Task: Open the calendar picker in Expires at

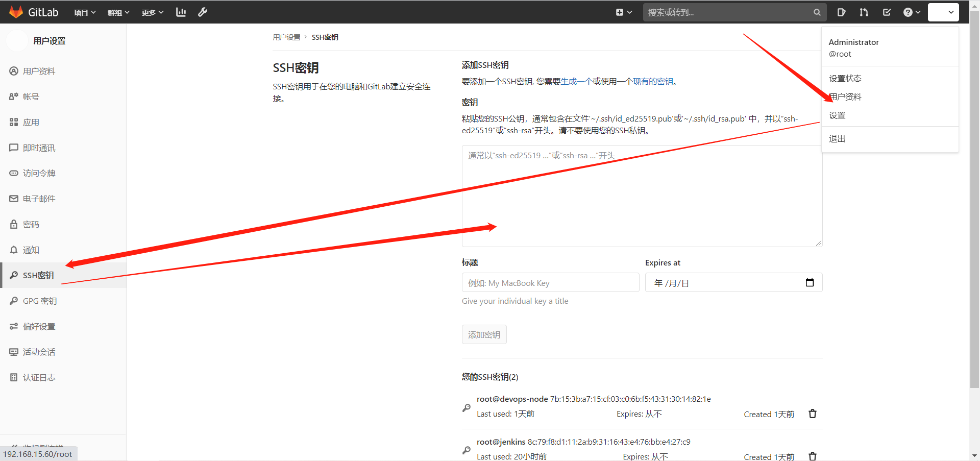Action: tap(810, 283)
